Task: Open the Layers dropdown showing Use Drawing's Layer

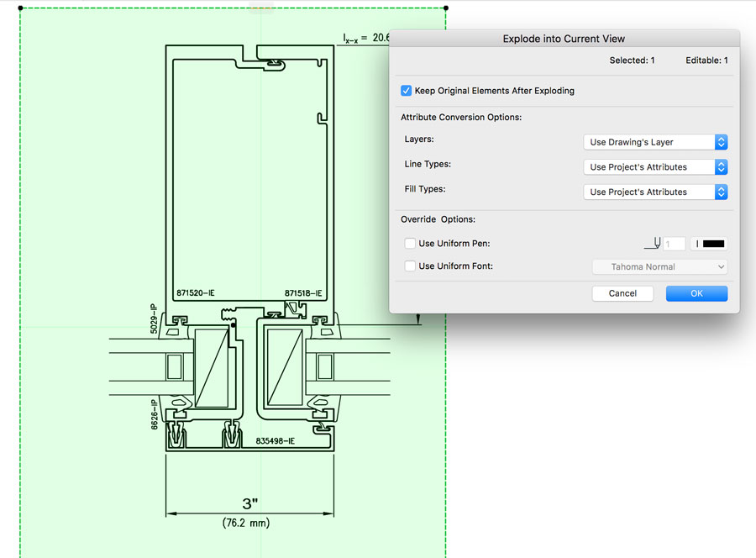Action: click(x=655, y=142)
